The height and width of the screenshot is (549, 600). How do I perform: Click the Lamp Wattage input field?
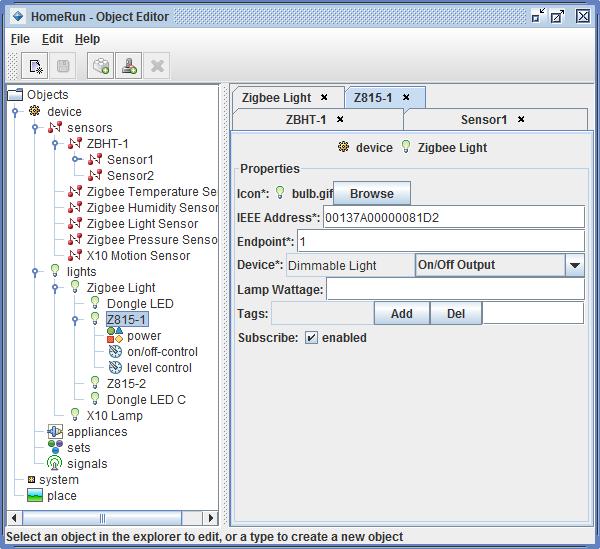[x=455, y=289]
